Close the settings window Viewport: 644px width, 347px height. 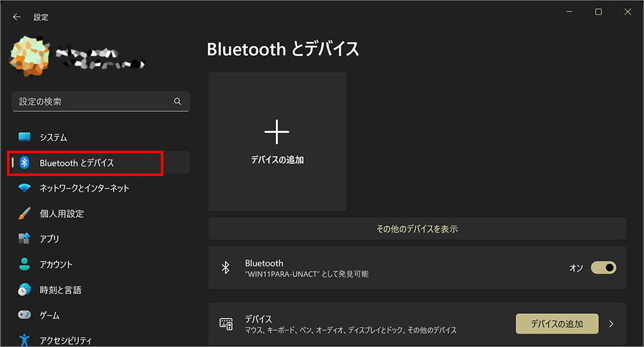[627, 12]
